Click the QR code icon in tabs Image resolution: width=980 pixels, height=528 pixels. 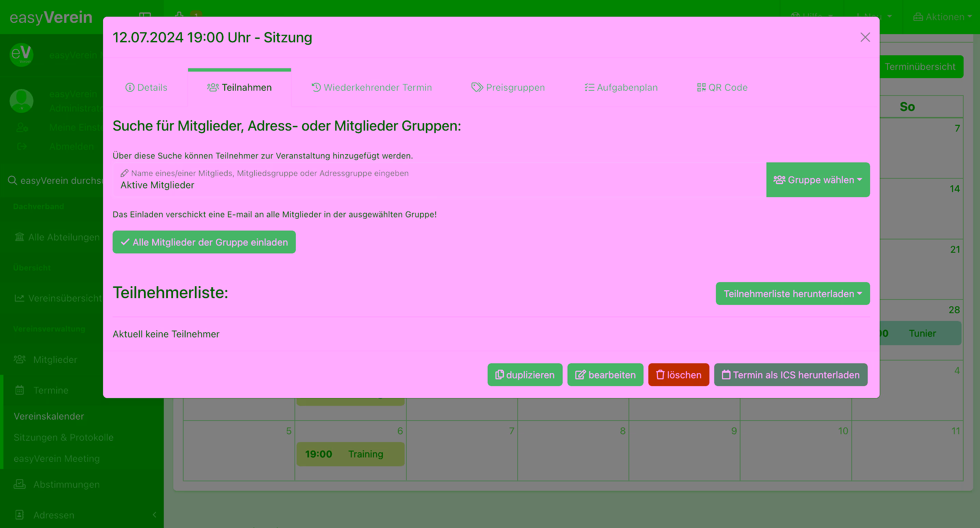[x=701, y=88]
